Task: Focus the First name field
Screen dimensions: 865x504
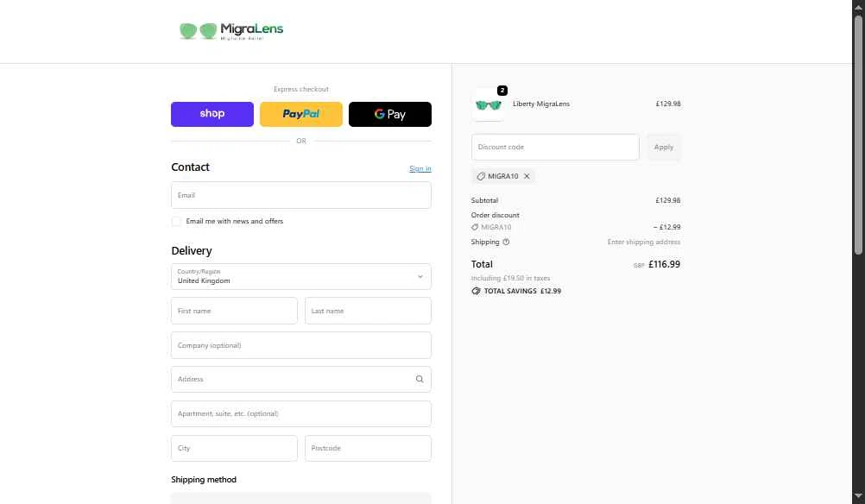Action: tap(235, 311)
